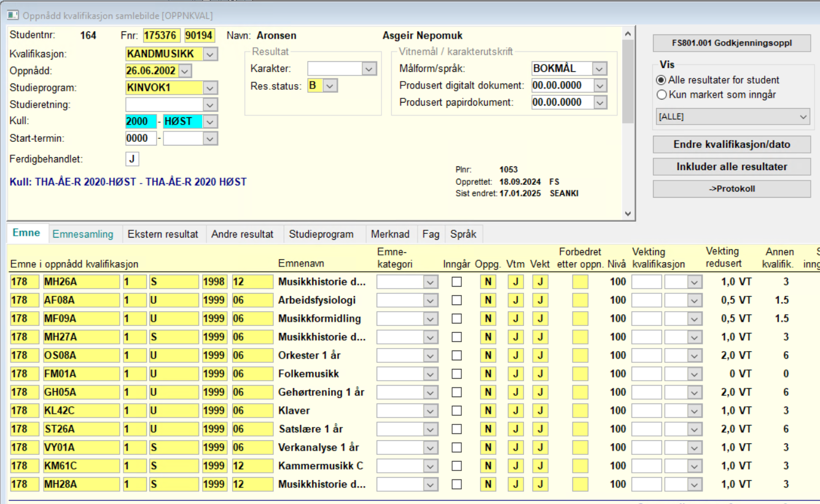Expand the Res.status dropdown arrow
Image resolution: width=820 pixels, height=504 pixels.
[x=330, y=86]
